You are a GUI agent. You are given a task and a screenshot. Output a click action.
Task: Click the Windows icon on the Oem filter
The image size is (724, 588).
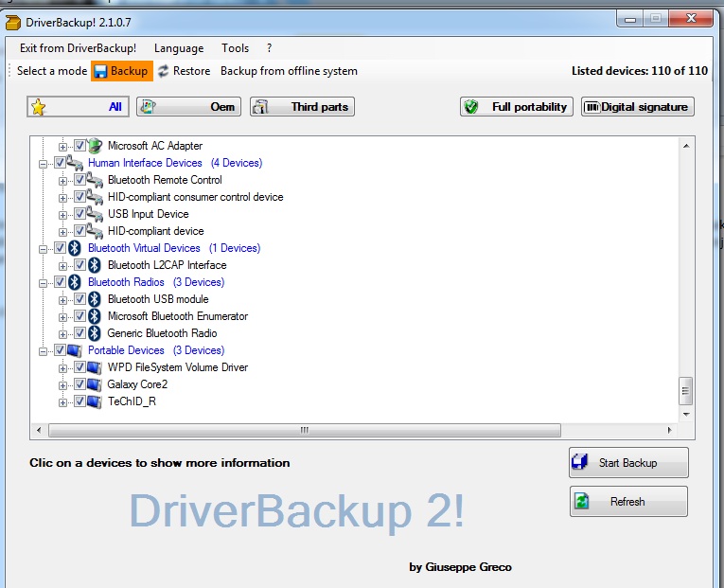coord(149,107)
